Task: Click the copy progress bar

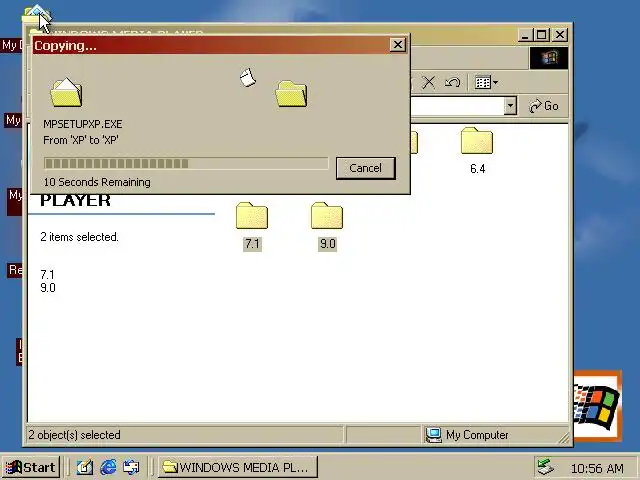Action: click(186, 164)
